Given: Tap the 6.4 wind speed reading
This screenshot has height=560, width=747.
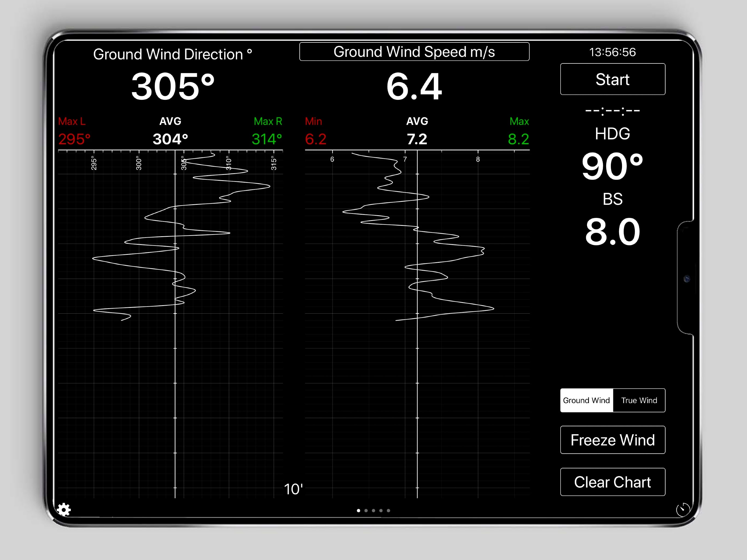Looking at the screenshot, I should tap(414, 87).
